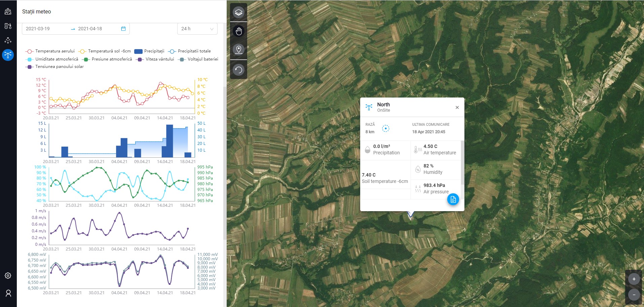The width and height of the screenshot is (644, 307).
Task: Toggle Presiune atmosferică legend series
Action: pyautogui.click(x=107, y=59)
